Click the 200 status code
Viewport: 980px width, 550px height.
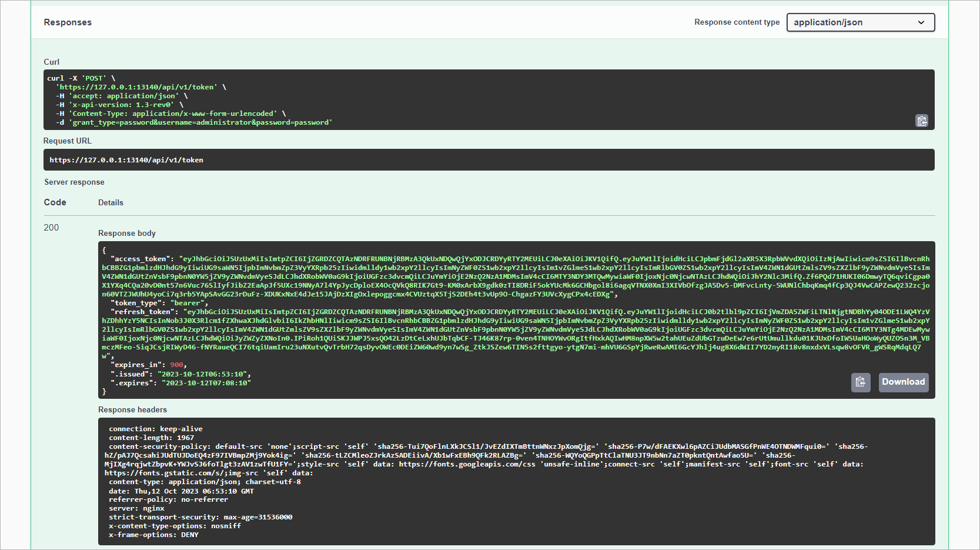tap(51, 228)
